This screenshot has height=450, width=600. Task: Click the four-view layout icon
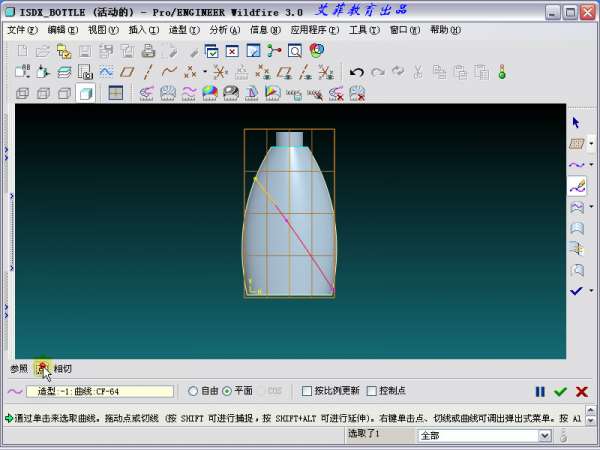[x=116, y=93]
